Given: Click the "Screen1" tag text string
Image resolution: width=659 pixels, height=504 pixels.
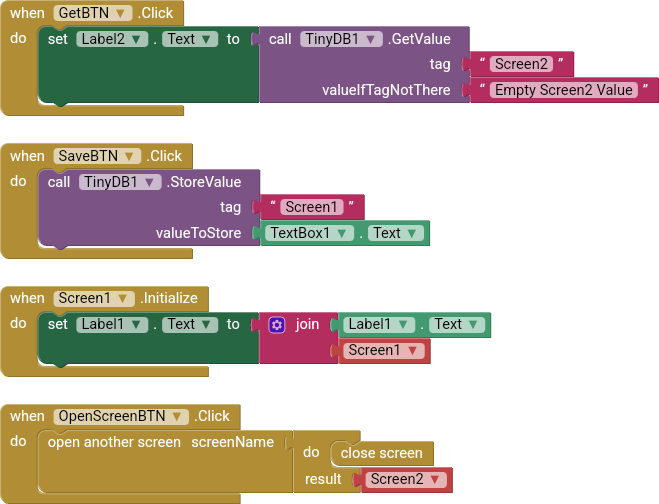Looking at the screenshot, I should pyautogui.click(x=310, y=207).
